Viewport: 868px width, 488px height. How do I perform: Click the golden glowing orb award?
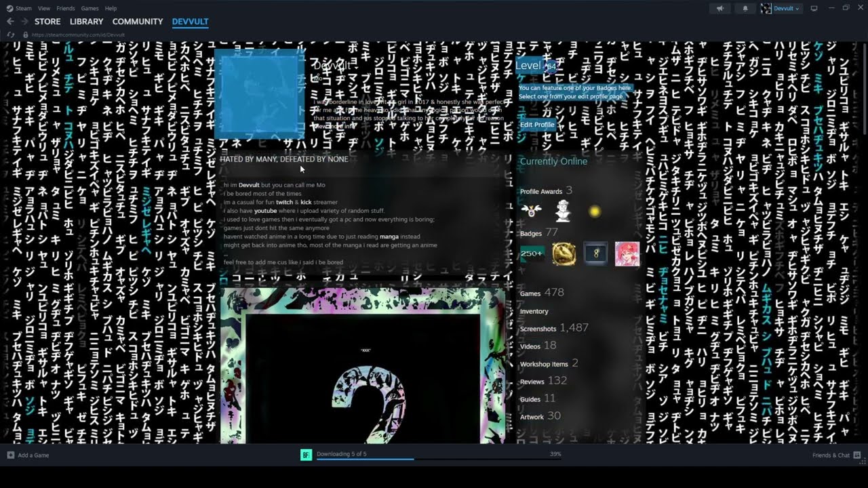pos(595,211)
